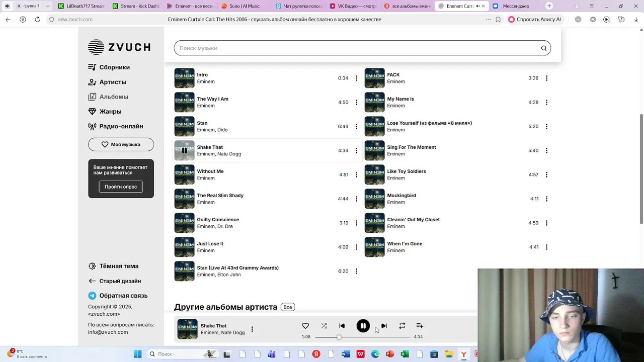
Task: Toggle Тёмная тема
Action: click(x=113, y=266)
